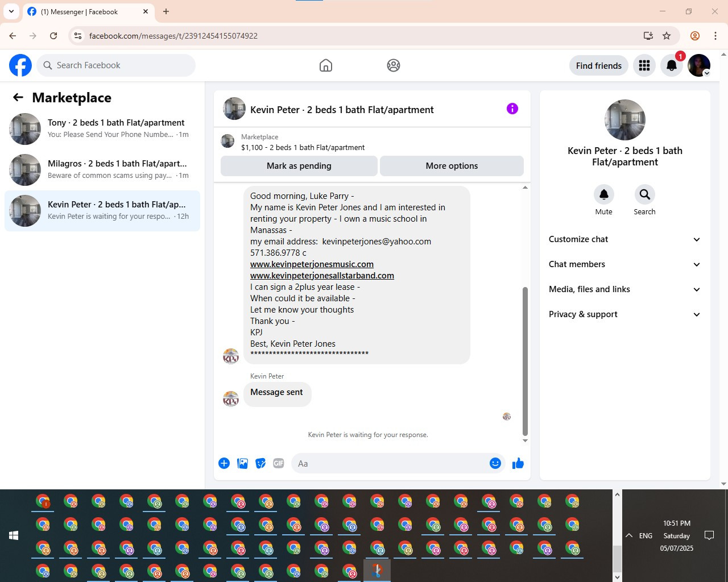Expand Media, files and links section

[624, 289]
